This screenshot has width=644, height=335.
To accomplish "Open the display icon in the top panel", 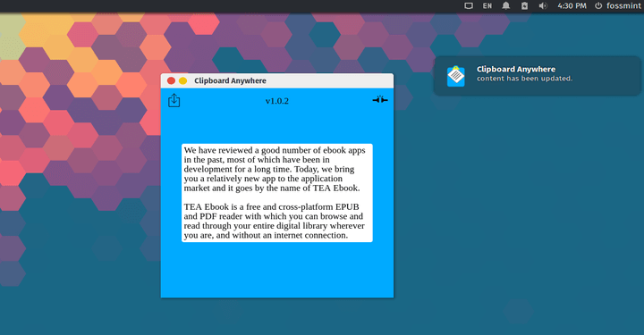I will coord(469,5).
